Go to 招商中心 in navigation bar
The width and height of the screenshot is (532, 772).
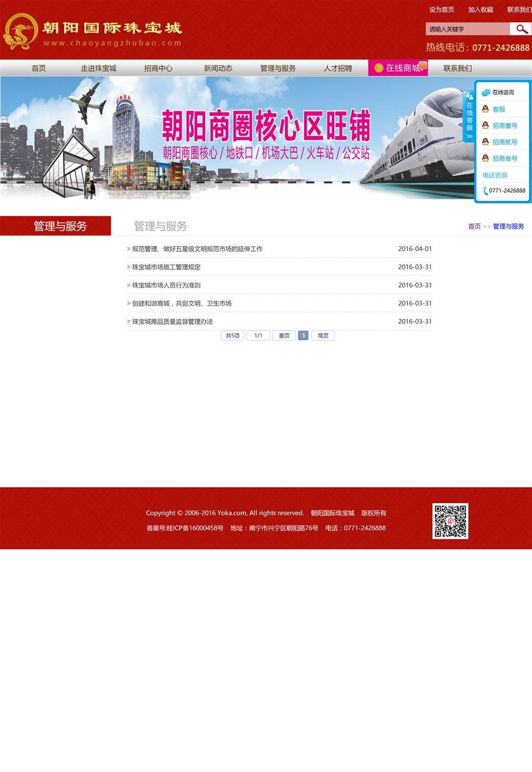pos(158,68)
